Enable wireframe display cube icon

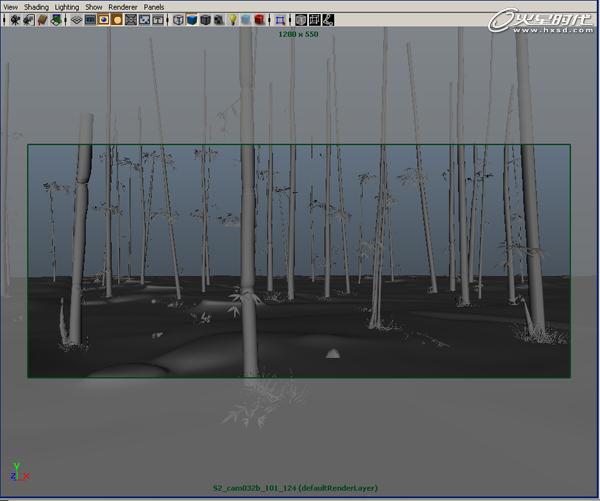click(x=178, y=19)
